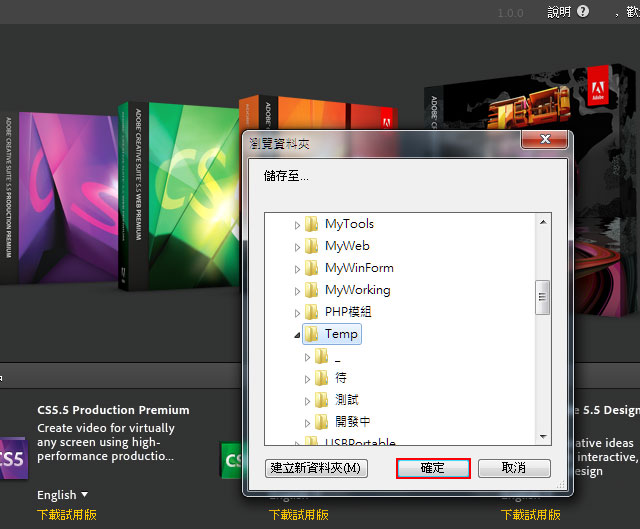
Task: Click the MyTools folder icon
Action: [x=312, y=224]
